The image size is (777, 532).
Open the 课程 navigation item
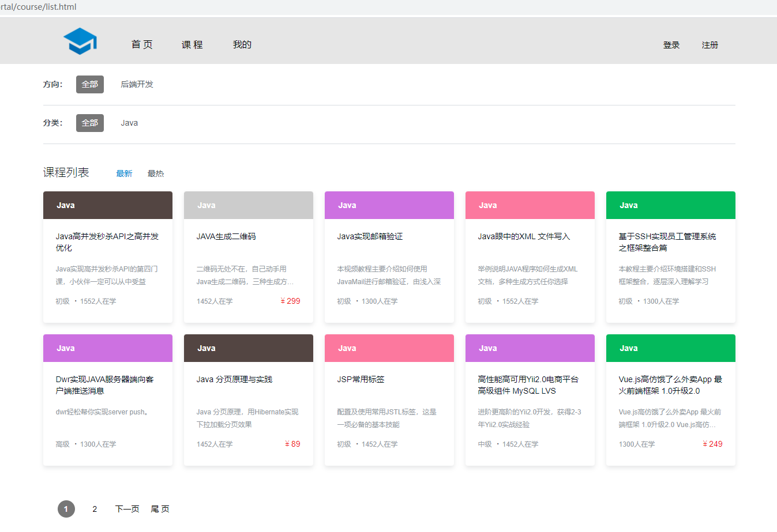192,44
